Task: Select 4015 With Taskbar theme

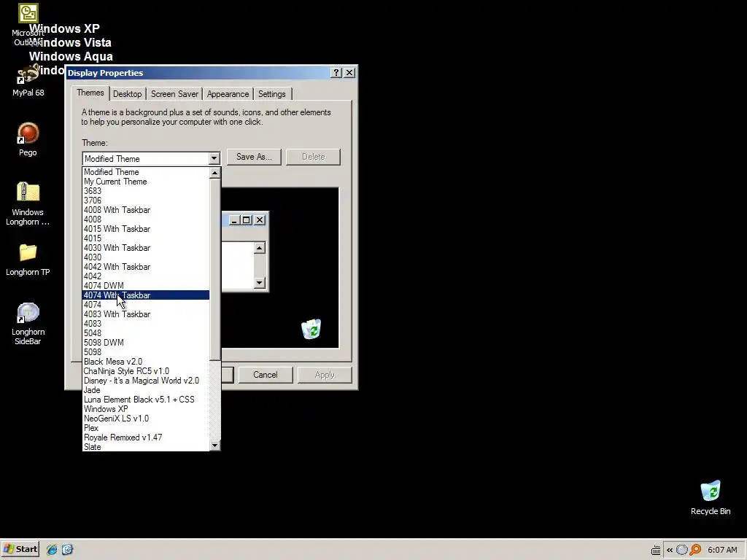Action: (x=146, y=229)
